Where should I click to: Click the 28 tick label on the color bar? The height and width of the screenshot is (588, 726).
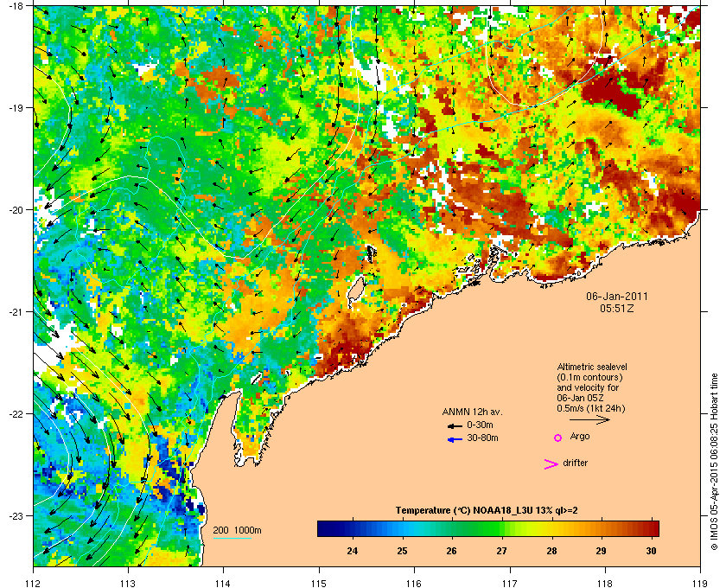pos(551,551)
